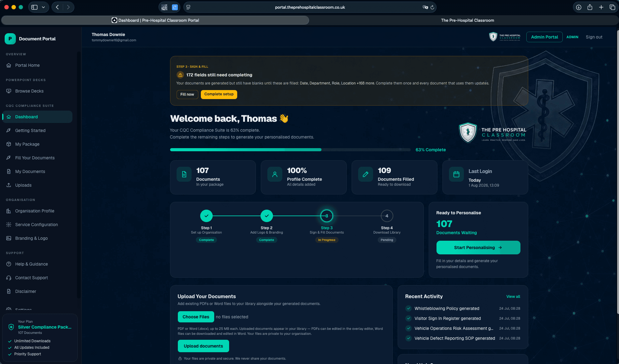Open Branding & Logo in the sidebar
Viewport: 619px width, 364px height.
coord(37,238)
